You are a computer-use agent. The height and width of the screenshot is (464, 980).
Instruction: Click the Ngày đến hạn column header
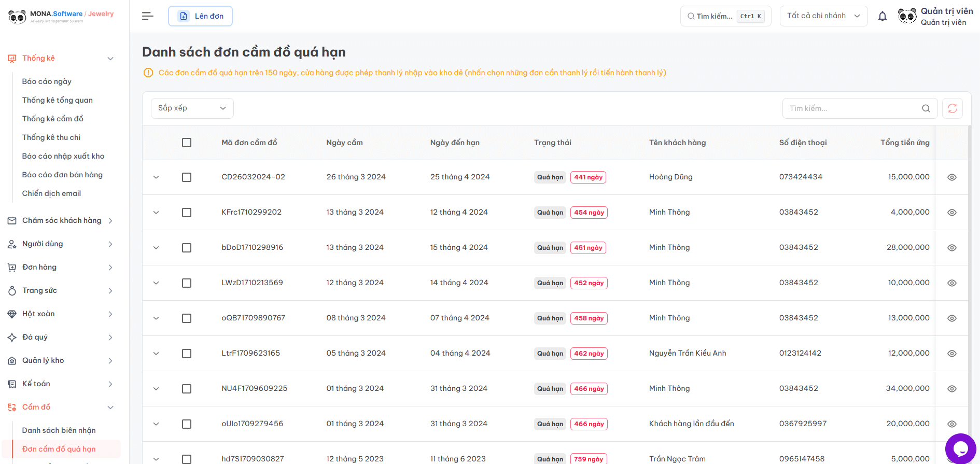(x=455, y=143)
